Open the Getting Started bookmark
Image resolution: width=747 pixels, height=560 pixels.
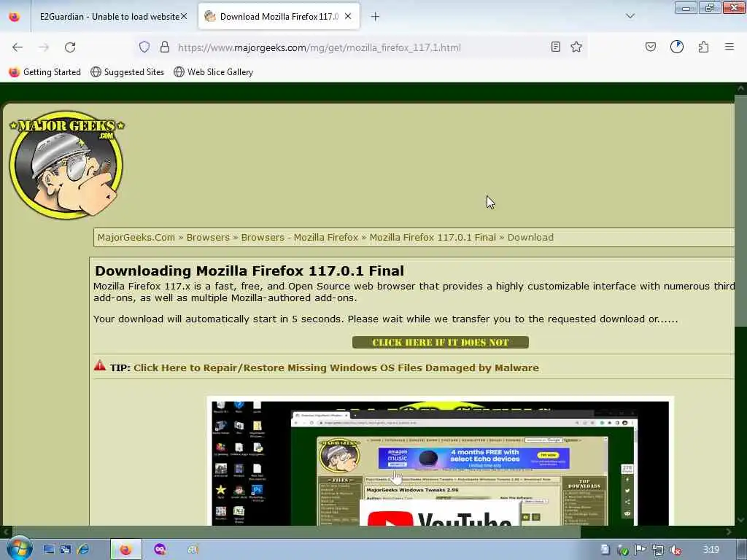click(x=44, y=72)
